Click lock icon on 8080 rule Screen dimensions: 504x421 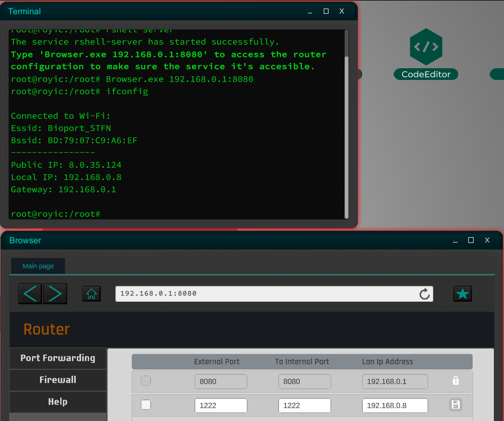pyautogui.click(x=455, y=381)
